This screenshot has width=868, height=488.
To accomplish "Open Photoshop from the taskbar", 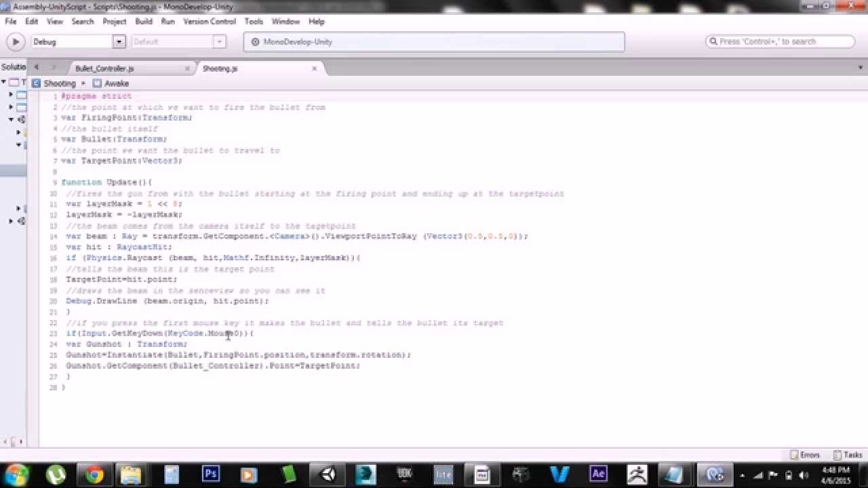I will pyautogui.click(x=210, y=474).
